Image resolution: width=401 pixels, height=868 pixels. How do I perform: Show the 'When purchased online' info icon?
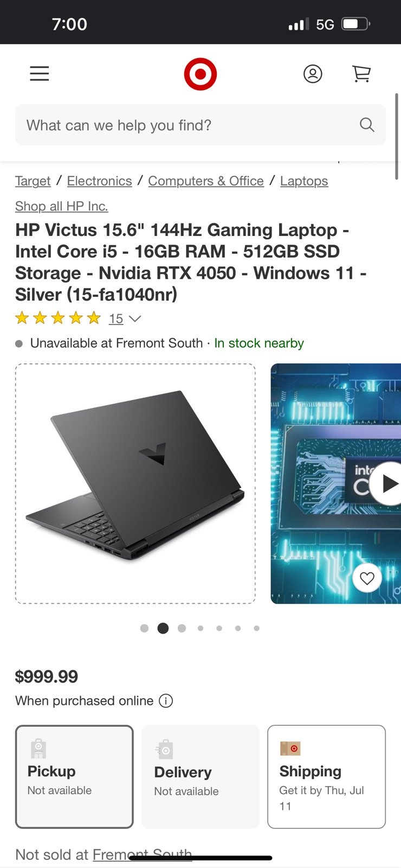[x=166, y=701]
